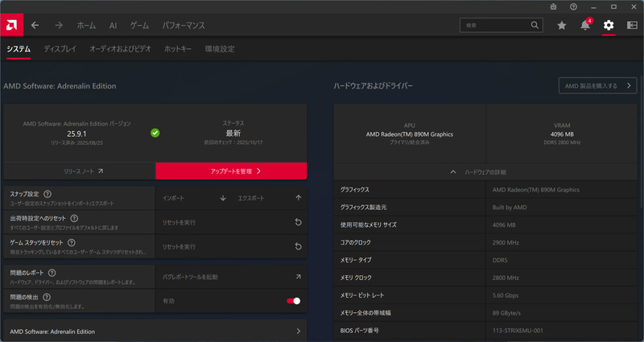Click the 5.60 Gbps bit rate value
The width and height of the screenshot is (644, 342).
coord(506,295)
